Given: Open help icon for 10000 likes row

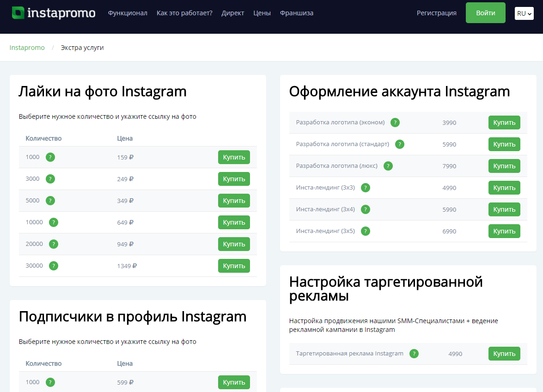Looking at the screenshot, I should 53,222.
